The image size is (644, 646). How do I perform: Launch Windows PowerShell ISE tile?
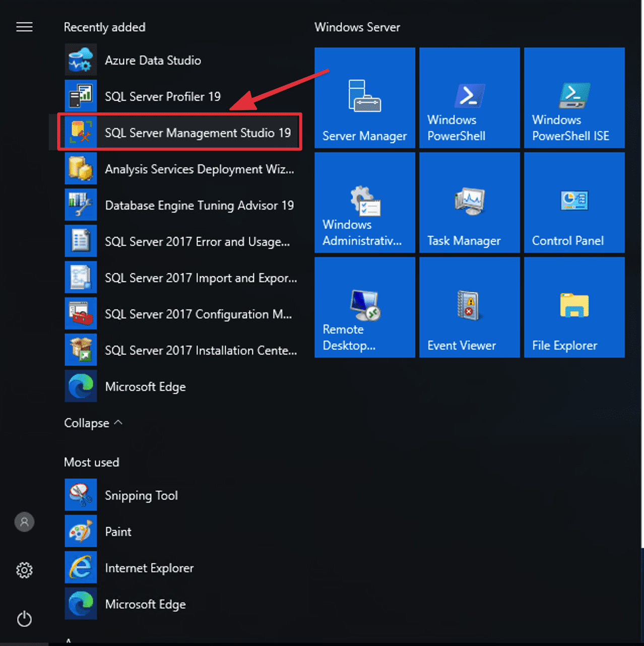574,98
